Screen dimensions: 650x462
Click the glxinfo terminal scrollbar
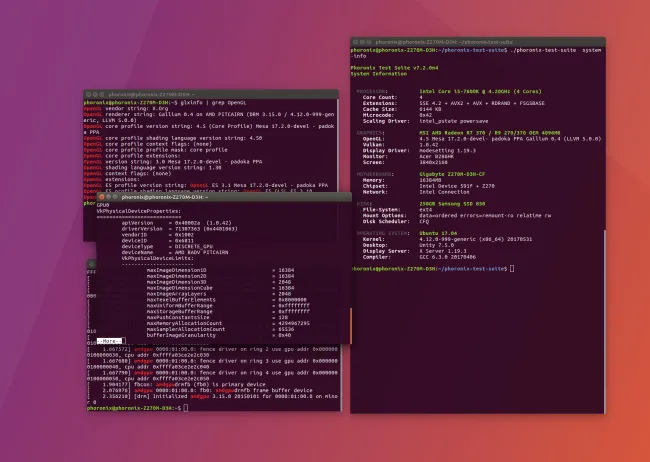point(337,145)
